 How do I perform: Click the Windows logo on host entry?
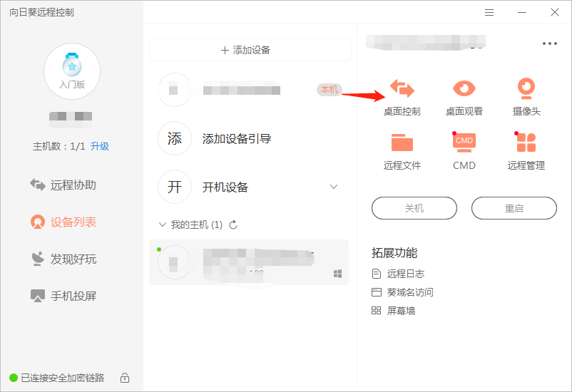click(x=338, y=274)
